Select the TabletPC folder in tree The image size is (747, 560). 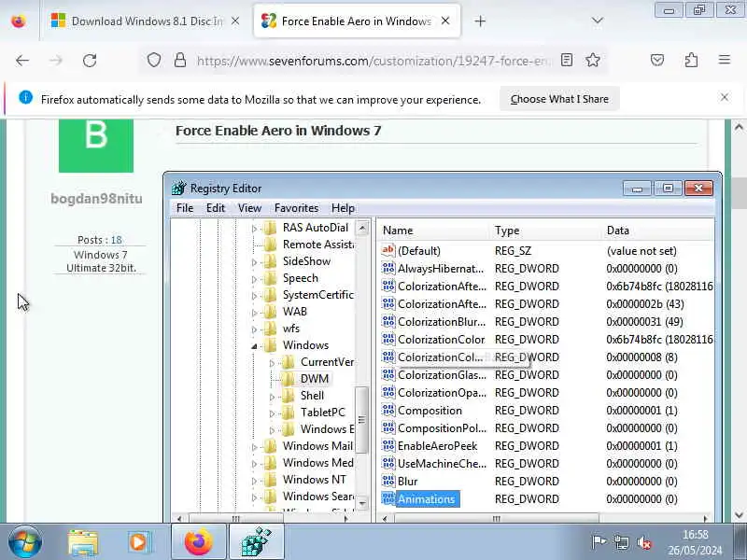coord(322,413)
